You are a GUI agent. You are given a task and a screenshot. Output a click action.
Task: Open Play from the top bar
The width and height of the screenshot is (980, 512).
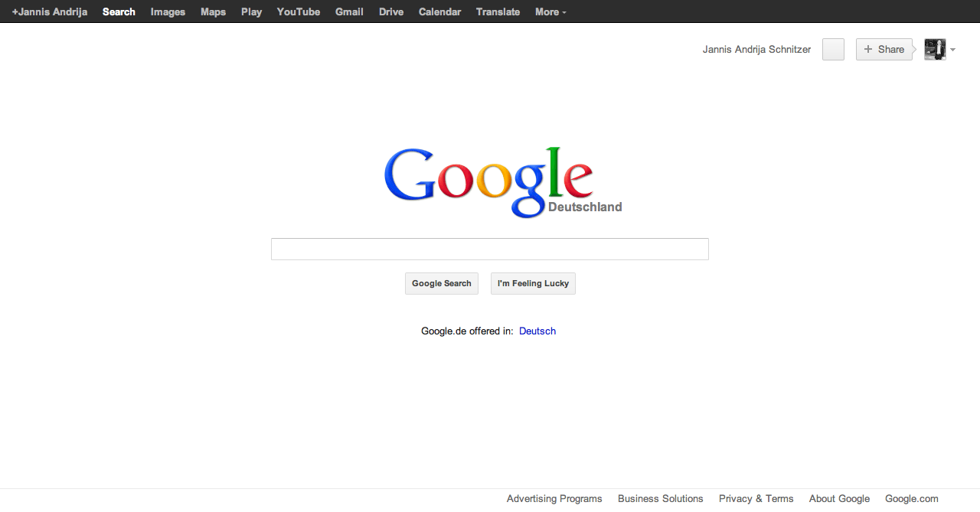click(x=251, y=11)
